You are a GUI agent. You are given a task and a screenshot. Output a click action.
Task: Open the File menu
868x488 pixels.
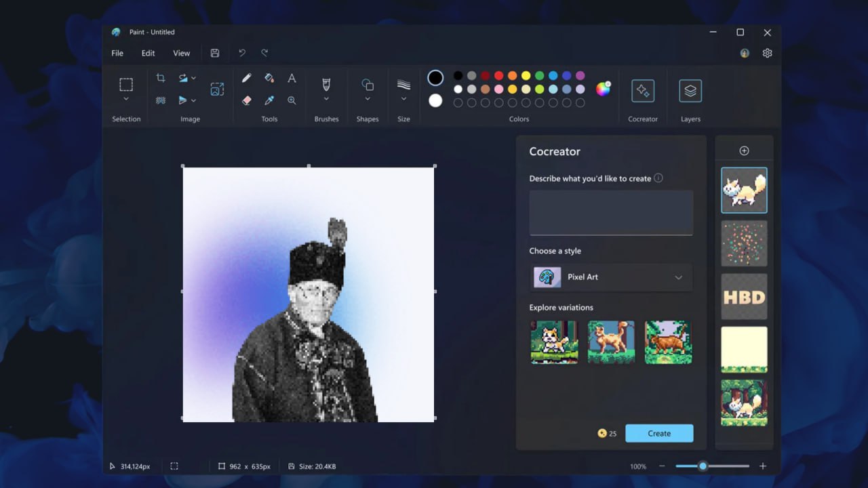coord(117,53)
